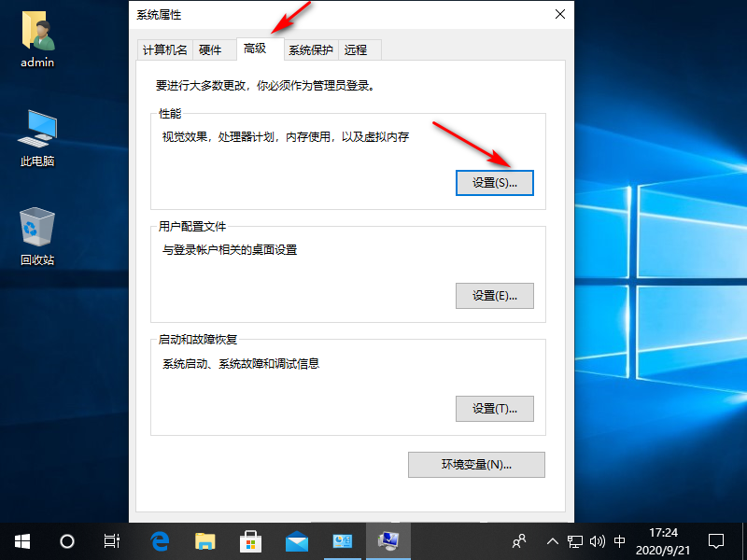Click the 系统属性 title text
The image size is (747, 560).
[159, 15]
